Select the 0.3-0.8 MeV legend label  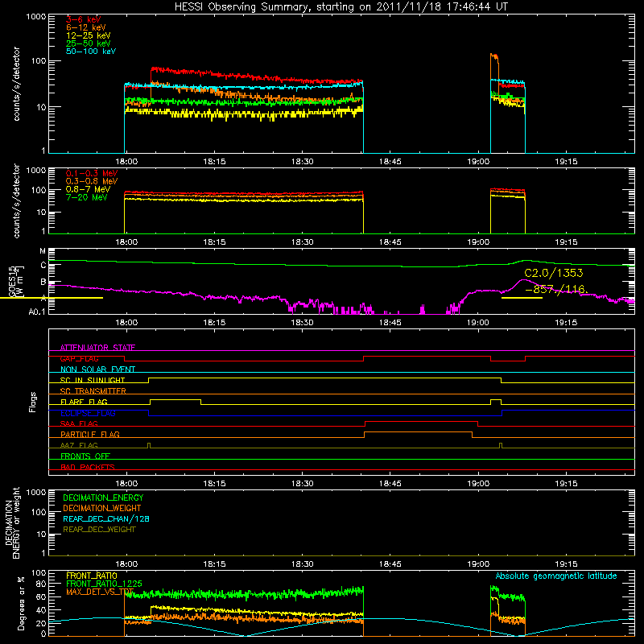point(92,181)
